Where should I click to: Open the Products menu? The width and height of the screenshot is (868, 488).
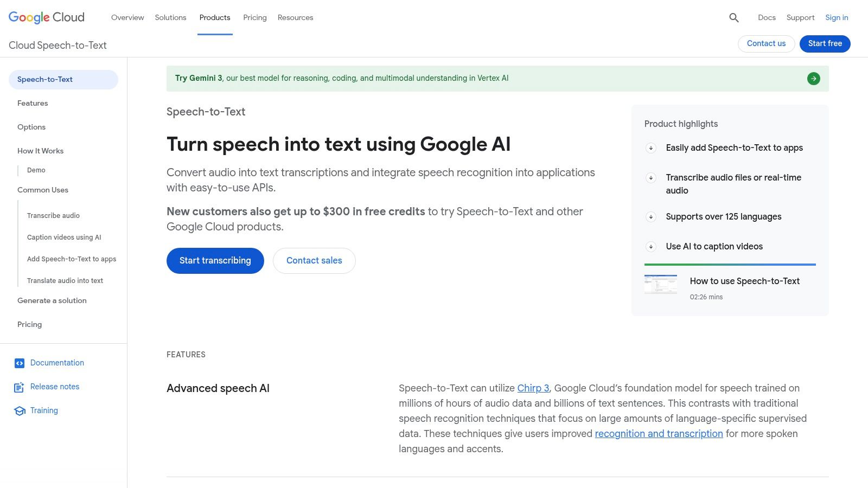(x=215, y=17)
